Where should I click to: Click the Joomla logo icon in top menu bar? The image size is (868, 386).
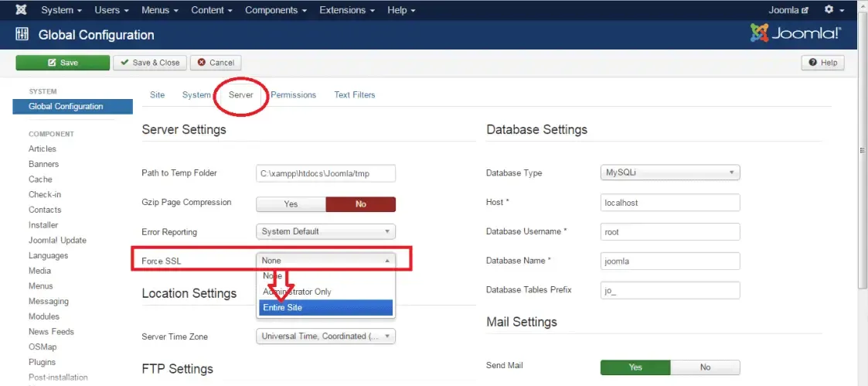coord(21,10)
